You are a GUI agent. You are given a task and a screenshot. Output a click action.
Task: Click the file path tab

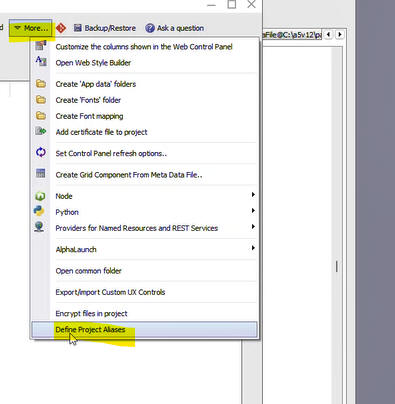click(x=292, y=34)
